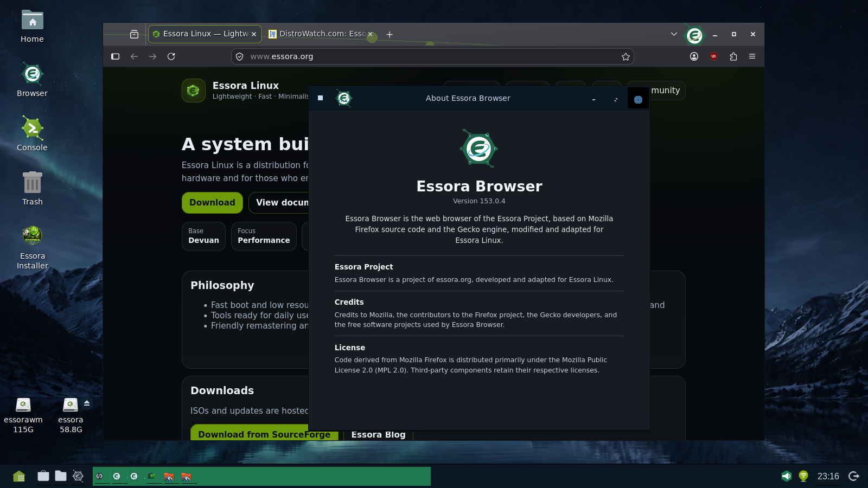Bookmark this page with the star icon
868x488 pixels.
(x=626, y=56)
